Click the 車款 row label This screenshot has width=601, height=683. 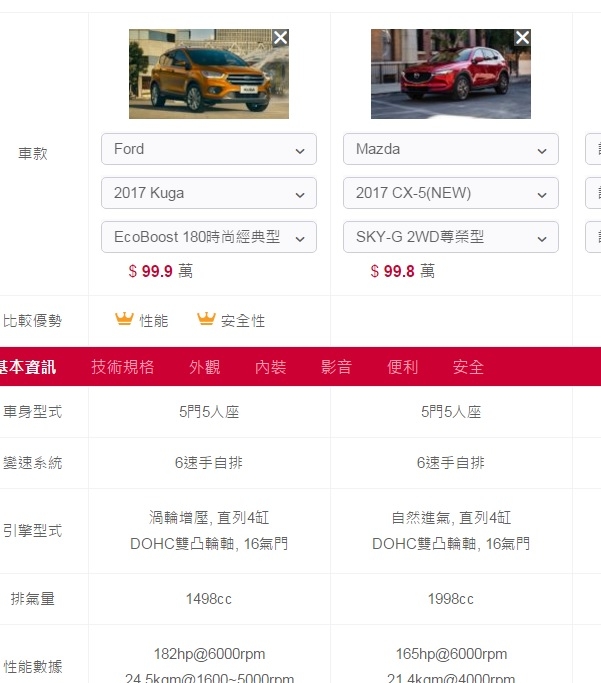tap(33, 153)
